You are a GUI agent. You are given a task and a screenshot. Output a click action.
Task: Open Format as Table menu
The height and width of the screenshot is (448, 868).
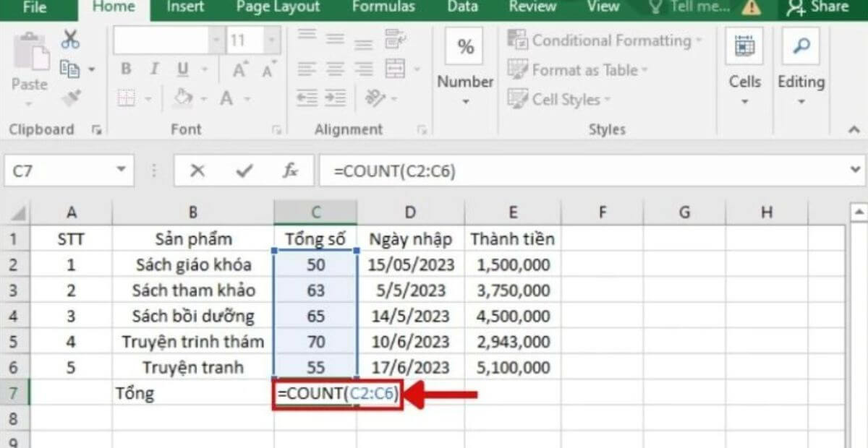point(578,70)
